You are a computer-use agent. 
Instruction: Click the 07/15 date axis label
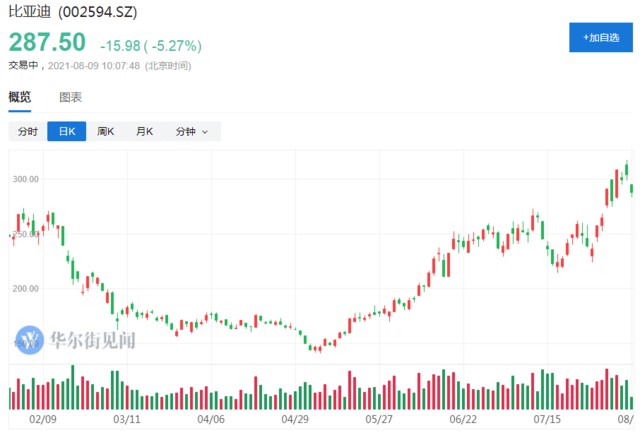pyautogui.click(x=547, y=421)
